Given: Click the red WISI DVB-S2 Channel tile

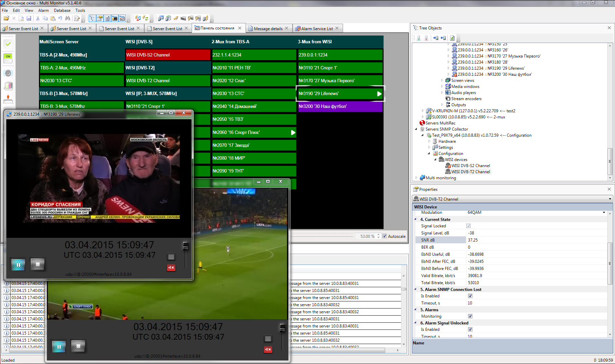Looking at the screenshot, I should point(168,55).
